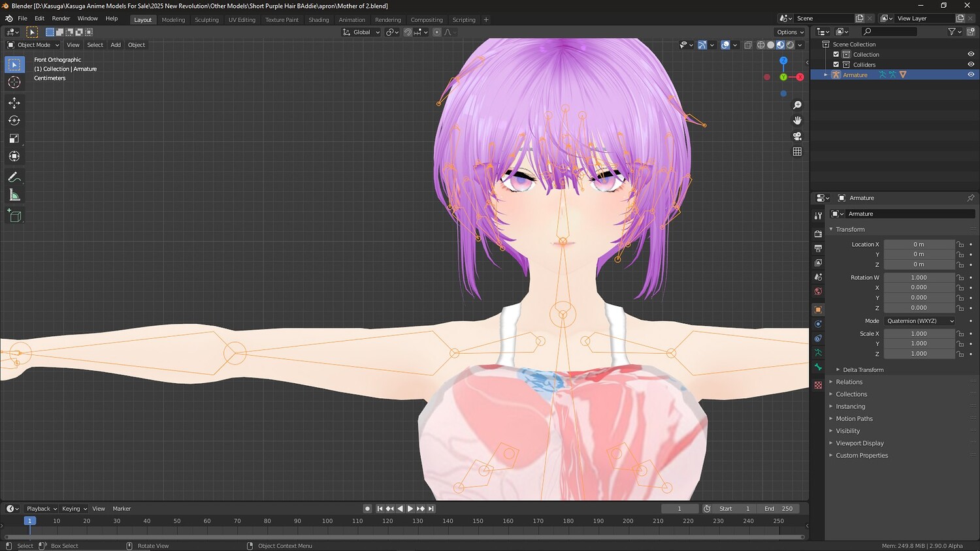The image size is (980, 551).
Task: Pin the properties editor context
Action: click(970, 198)
